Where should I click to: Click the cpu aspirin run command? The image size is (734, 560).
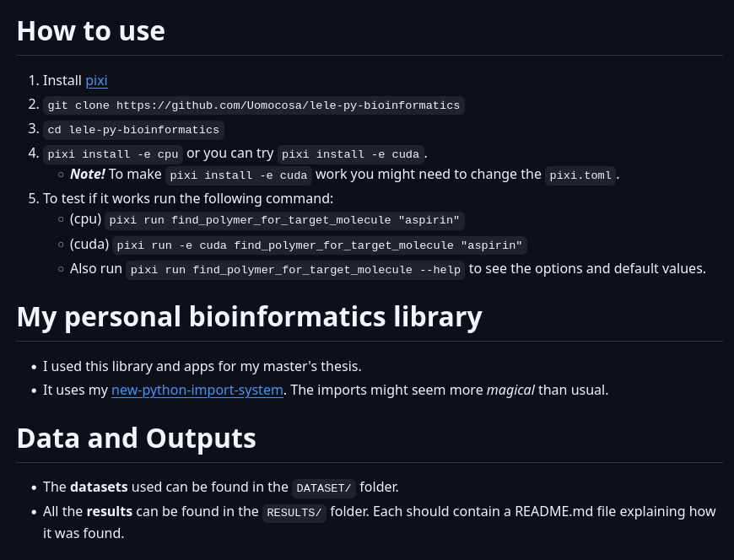(284, 221)
